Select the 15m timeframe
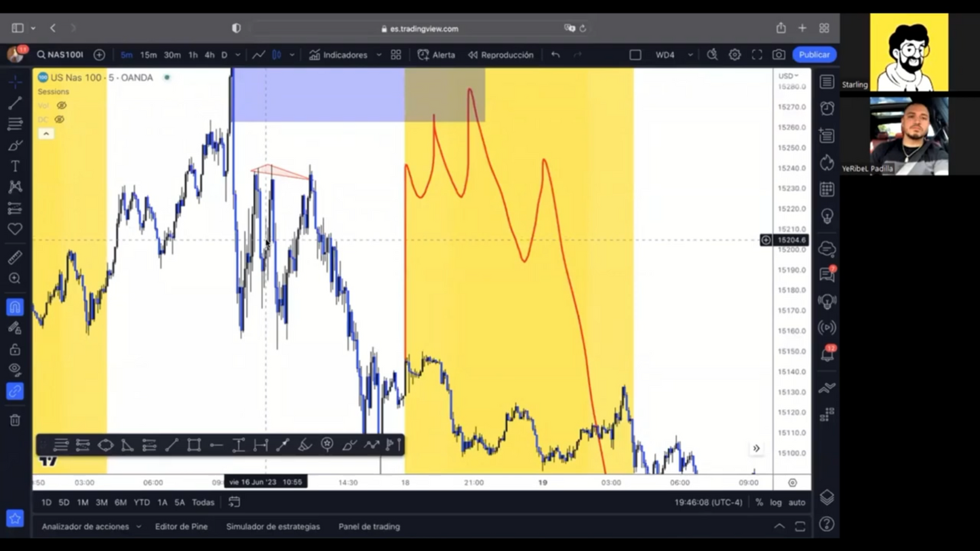 pyautogui.click(x=148, y=55)
